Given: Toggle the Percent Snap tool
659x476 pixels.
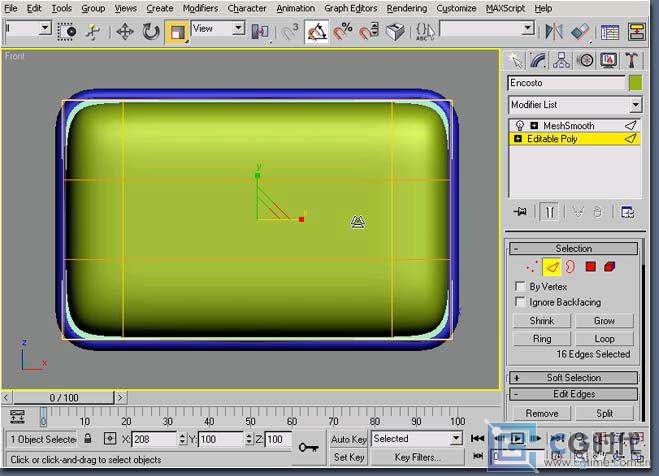Looking at the screenshot, I should 343,32.
